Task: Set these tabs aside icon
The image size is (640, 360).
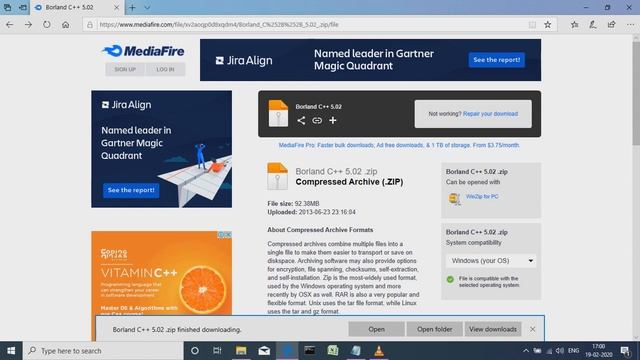Action: tap(23, 7)
